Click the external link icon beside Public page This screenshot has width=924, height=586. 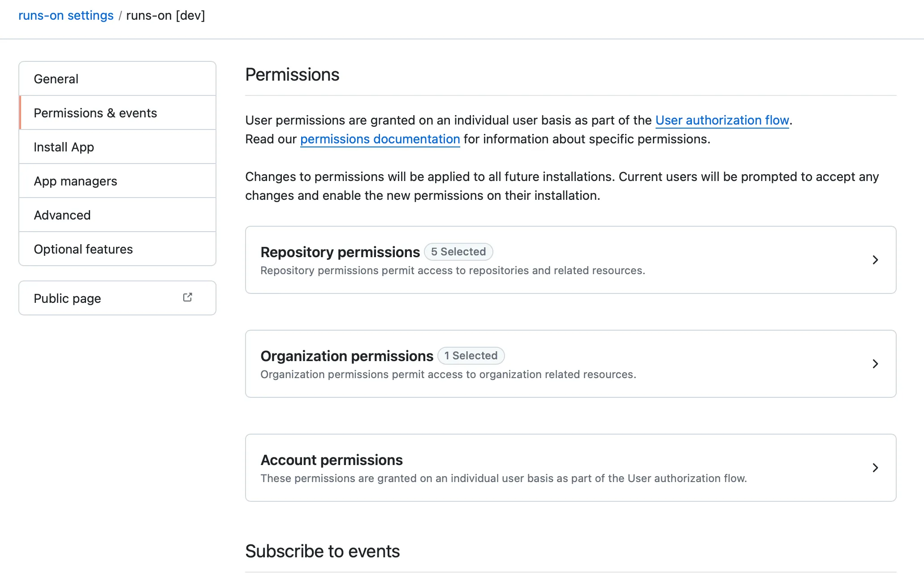pos(188,297)
